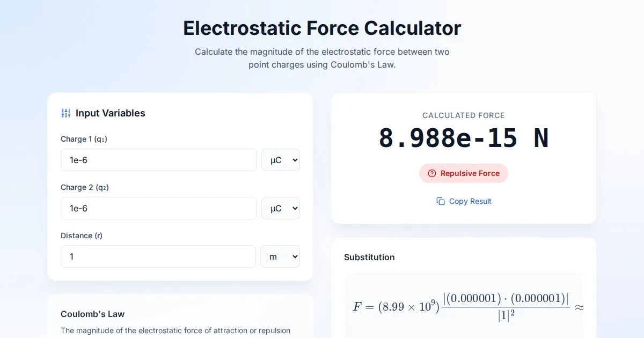Click the copy icon next to Copy Result

[441, 201]
